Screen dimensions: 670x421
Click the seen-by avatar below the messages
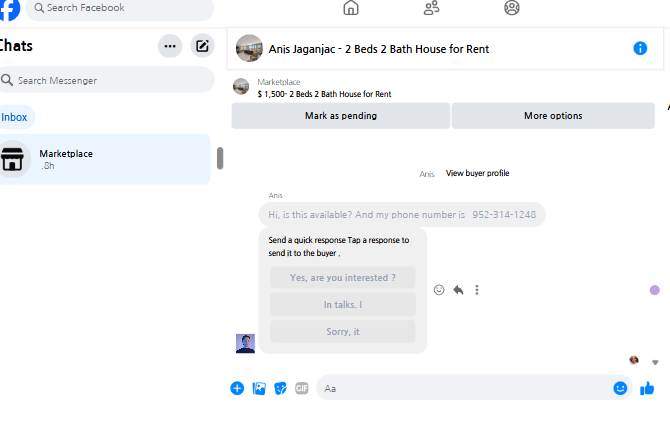(634, 360)
